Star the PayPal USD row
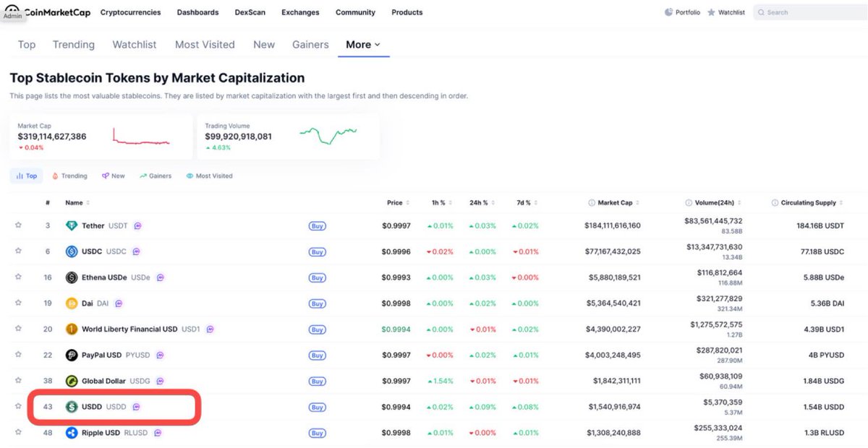 [x=18, y=355]
